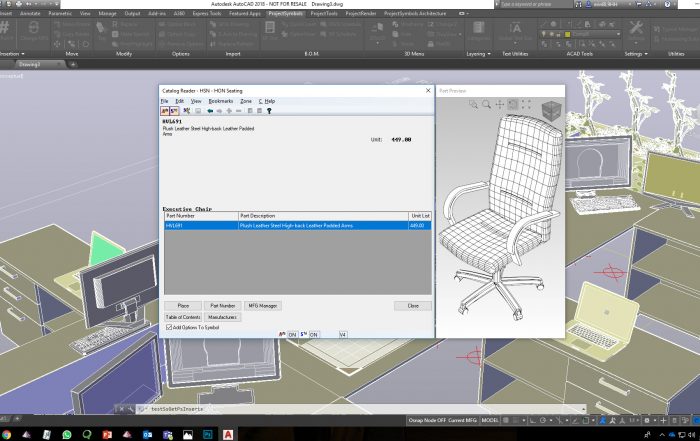
Task: Click the minus icon in Catalog Reader toolbar
Action: coord(238,111)
